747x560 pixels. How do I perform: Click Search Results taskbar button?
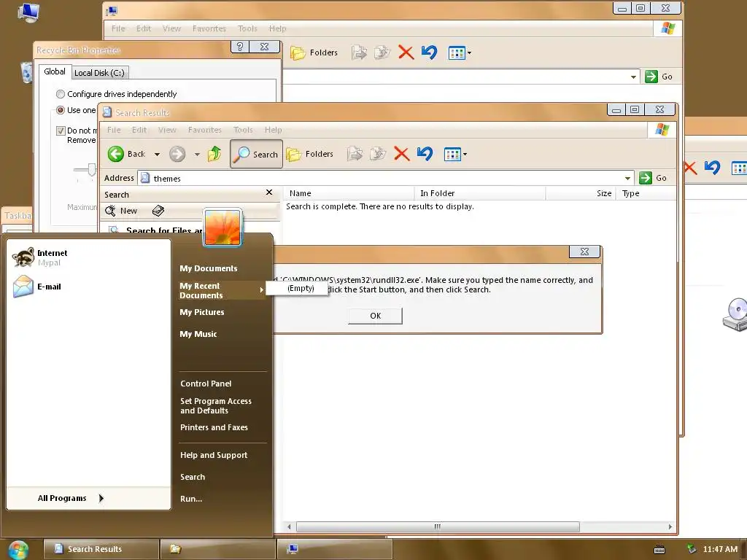click(101, 549)
